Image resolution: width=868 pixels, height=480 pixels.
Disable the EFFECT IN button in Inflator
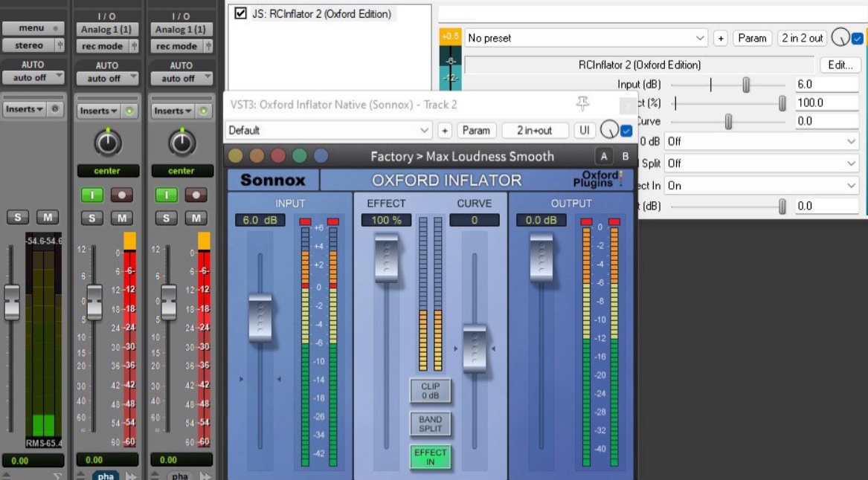(x=430, y=457)
